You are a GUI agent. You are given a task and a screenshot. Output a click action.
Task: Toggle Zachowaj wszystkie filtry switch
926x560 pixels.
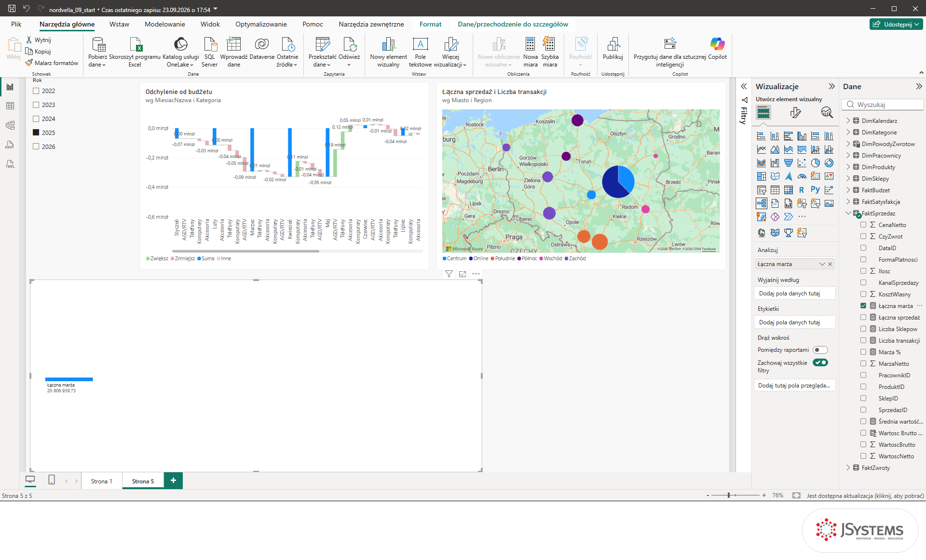point(820,362)
